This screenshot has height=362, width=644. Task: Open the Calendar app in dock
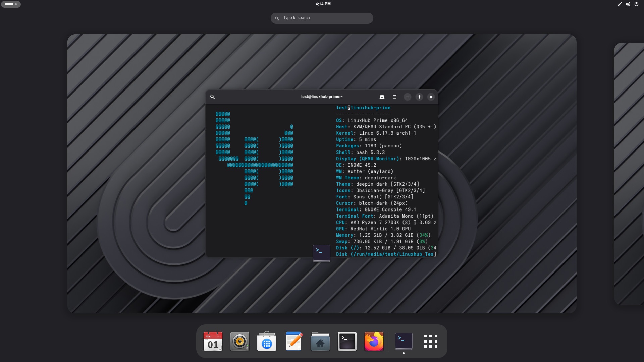point(213,342)
